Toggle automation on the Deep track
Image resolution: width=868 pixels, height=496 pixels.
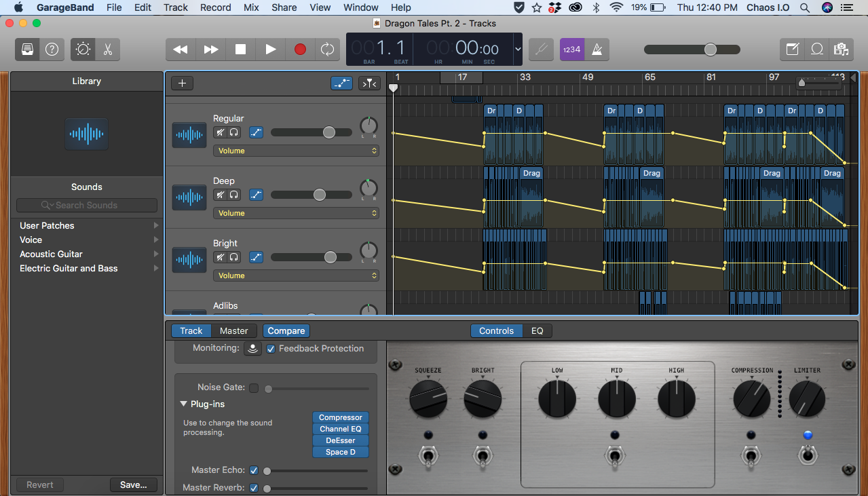tap(256, 195)
